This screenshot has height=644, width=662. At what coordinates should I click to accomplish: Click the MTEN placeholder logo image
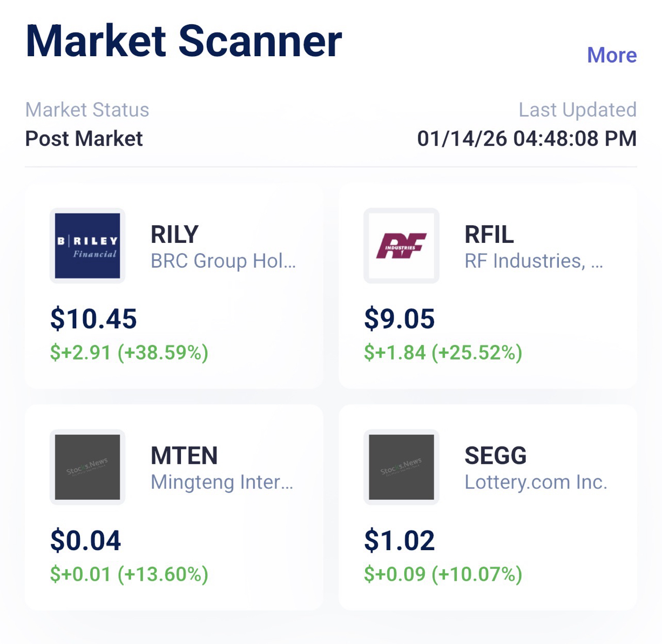[x=87, y=467]
